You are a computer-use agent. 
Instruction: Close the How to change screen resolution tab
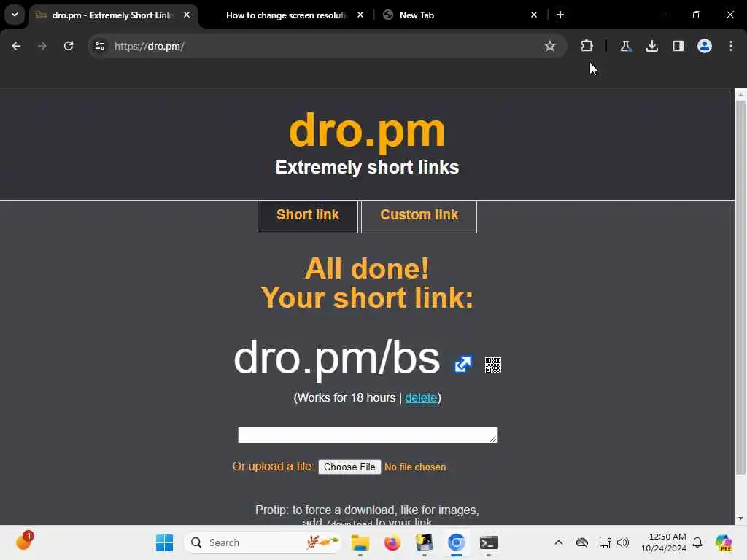(x=360, y=15)
